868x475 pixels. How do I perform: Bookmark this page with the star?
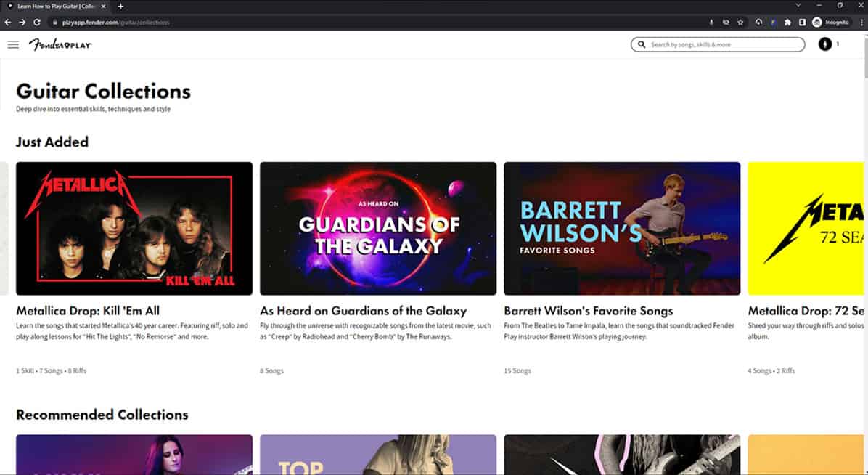click(x=740, y=23)
